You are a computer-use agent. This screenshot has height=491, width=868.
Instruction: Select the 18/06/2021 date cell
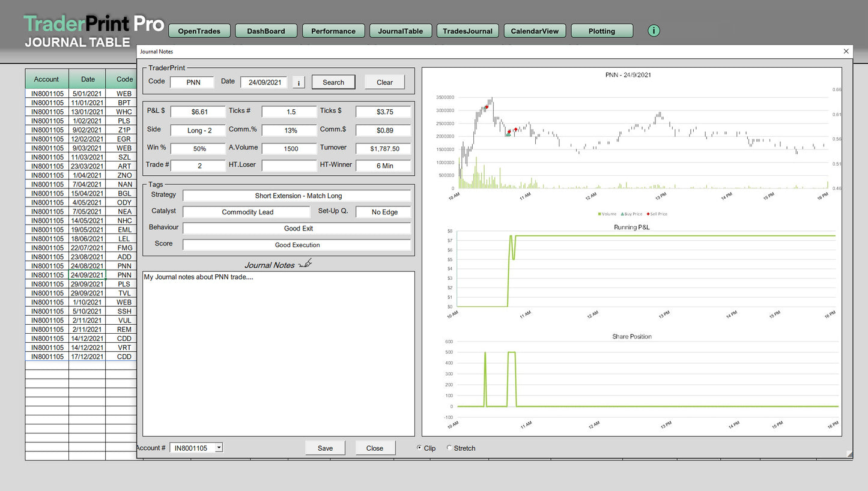pyautogui.click(x=88, y=239)
